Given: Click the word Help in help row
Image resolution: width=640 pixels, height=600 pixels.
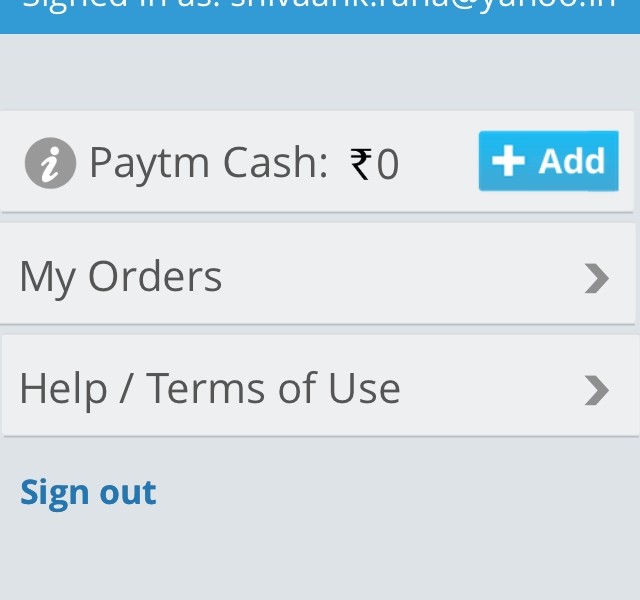Looking at the screenshot, I should [63, 391].
